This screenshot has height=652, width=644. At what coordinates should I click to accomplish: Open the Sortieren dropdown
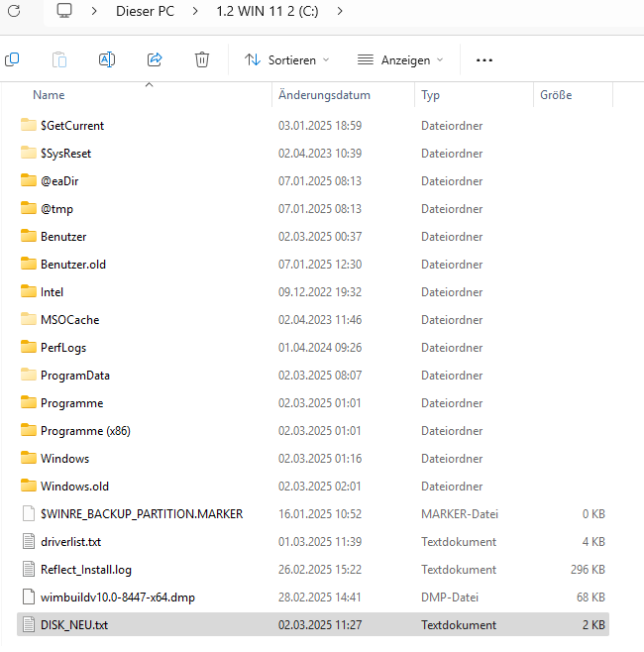click(287, 60)
